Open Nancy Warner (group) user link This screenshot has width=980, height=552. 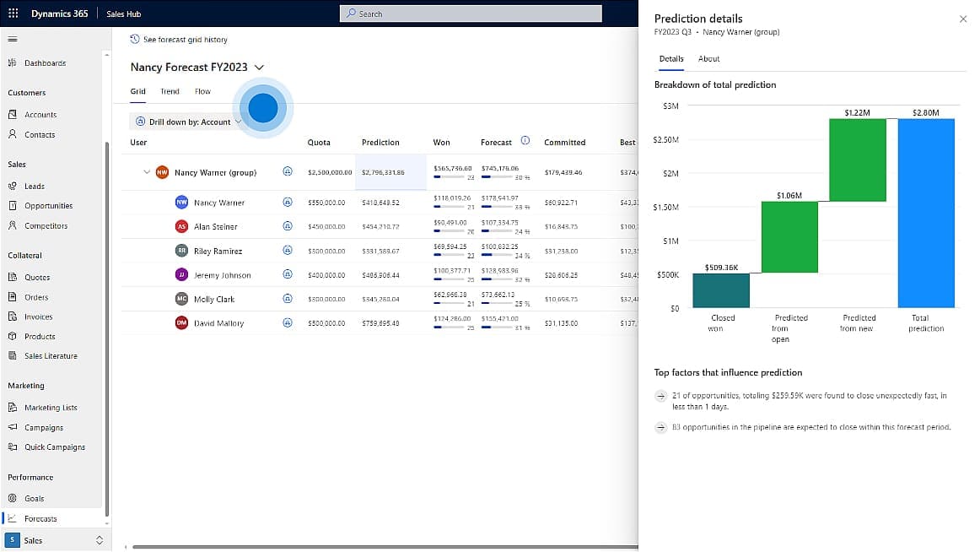pos(216,172)
